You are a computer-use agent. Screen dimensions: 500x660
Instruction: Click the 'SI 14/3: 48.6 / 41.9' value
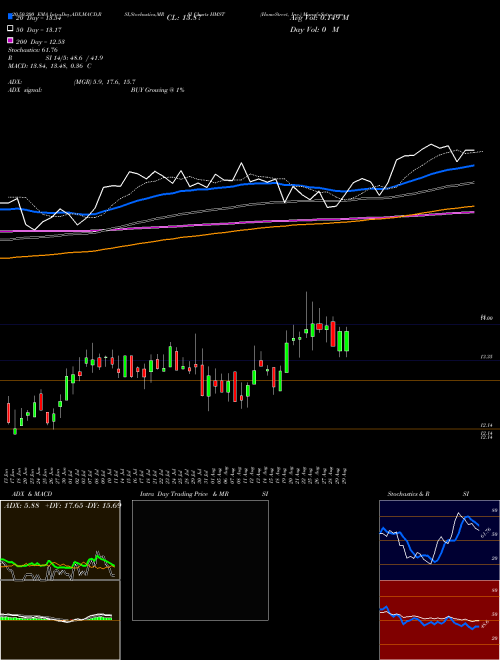(x=74, y=58)
